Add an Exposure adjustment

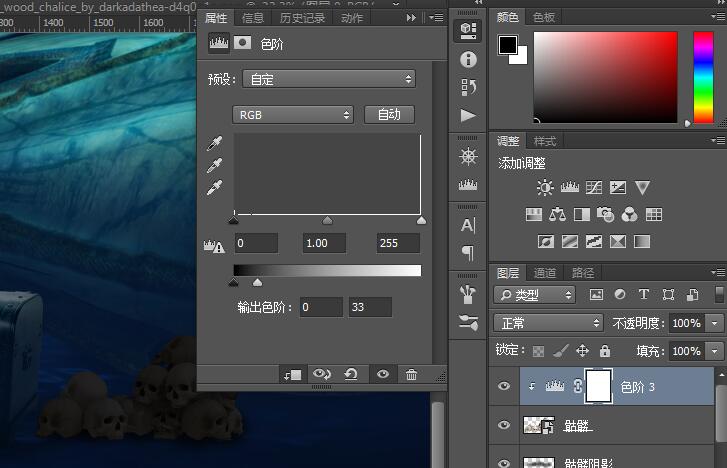618,187
